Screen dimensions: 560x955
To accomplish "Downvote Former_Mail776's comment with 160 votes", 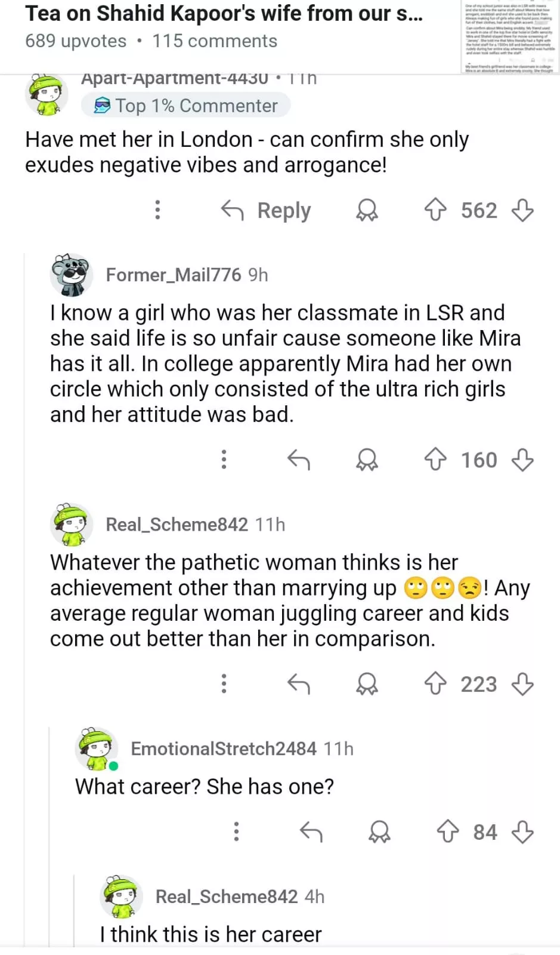I will coord(522,460).
